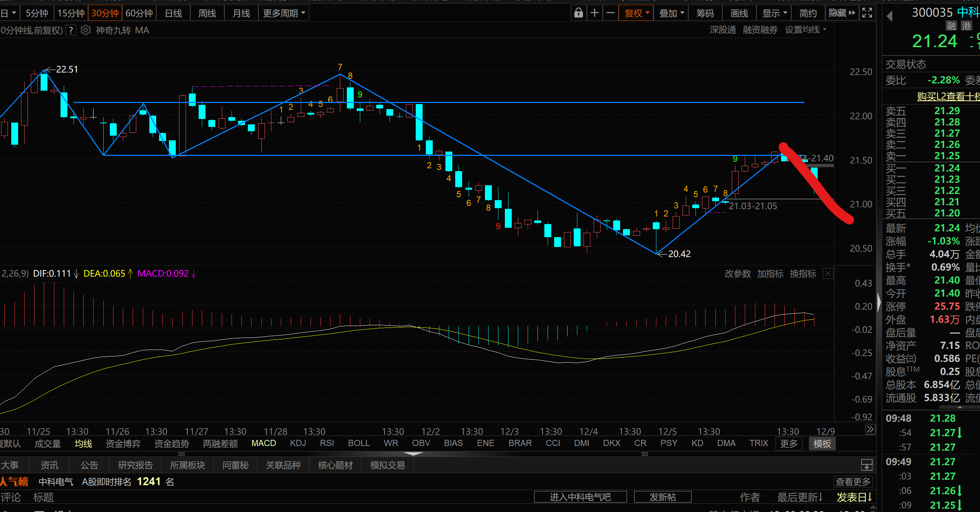Close the MACD indicator panel
The height and width of the screenshot is (512, 980).
coord(828,273)
